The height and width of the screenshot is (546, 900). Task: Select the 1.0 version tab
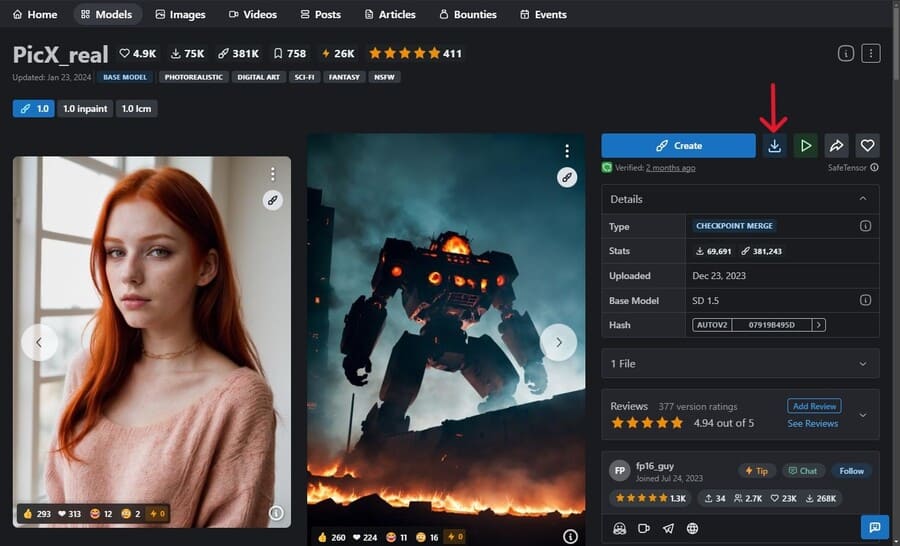34,109
